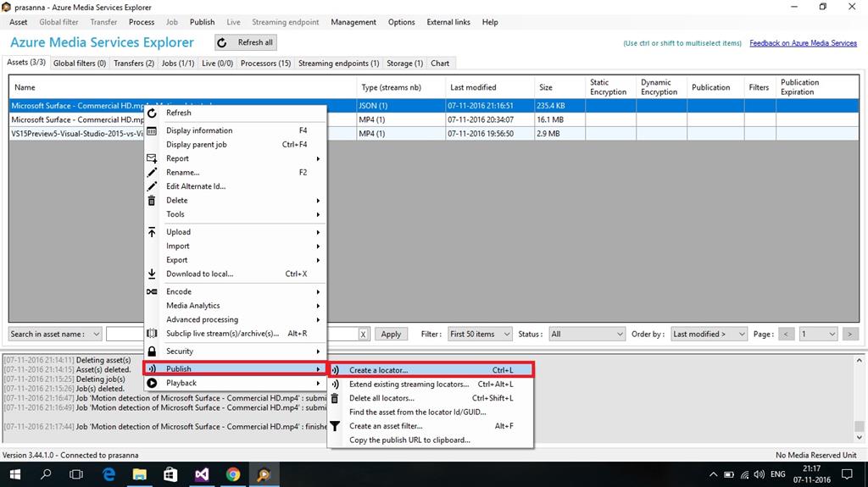Open the First 50 items filter dropdown
Screen dimensions: 868x487
click(480, 334)
